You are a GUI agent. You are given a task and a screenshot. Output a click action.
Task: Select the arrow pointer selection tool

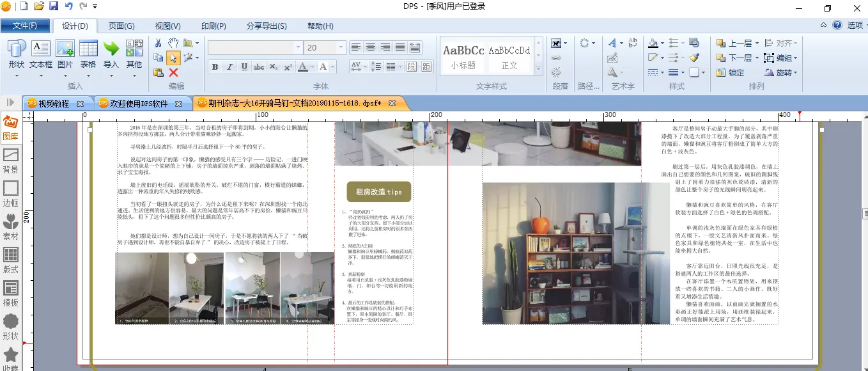[173, 58]
